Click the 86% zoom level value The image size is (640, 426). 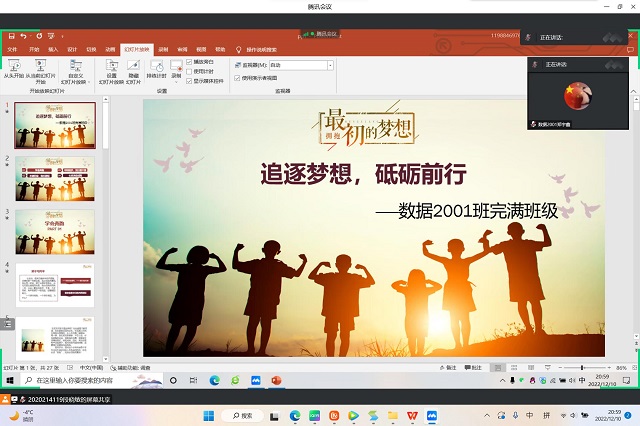(x=622, y=368)
